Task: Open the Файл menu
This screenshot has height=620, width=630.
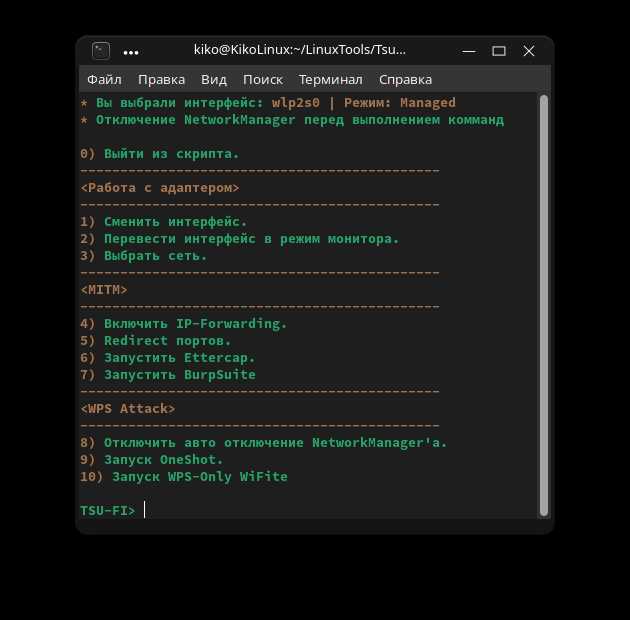Action: (x=104, y=80)
